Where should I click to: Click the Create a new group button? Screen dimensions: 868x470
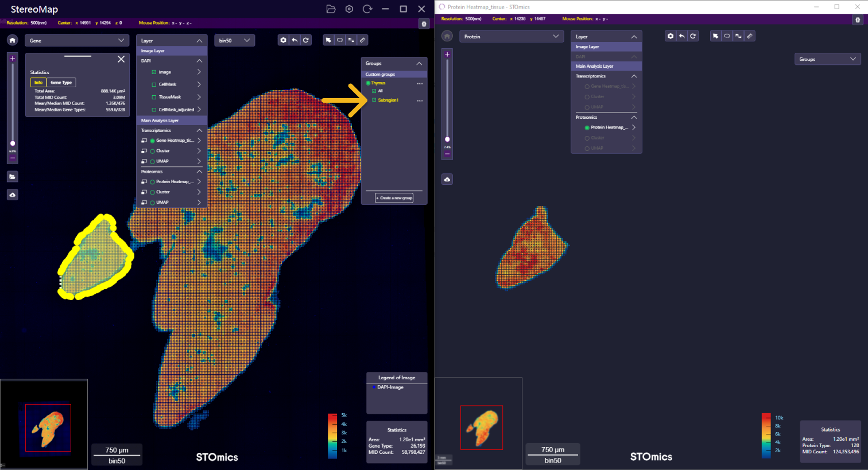(394, 198)
